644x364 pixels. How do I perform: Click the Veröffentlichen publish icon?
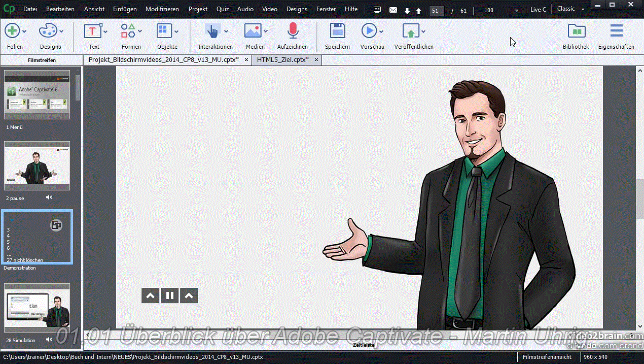tap(410, 31)
